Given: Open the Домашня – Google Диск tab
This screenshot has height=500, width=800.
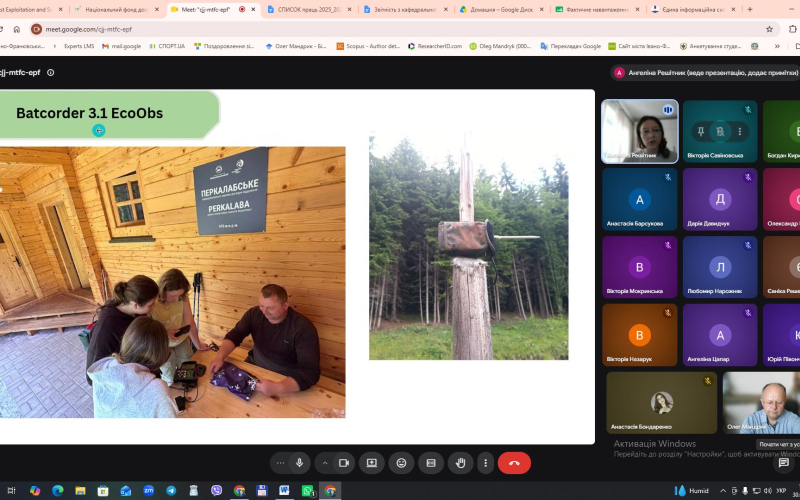Looking at the screenshot, I should 498,9.
